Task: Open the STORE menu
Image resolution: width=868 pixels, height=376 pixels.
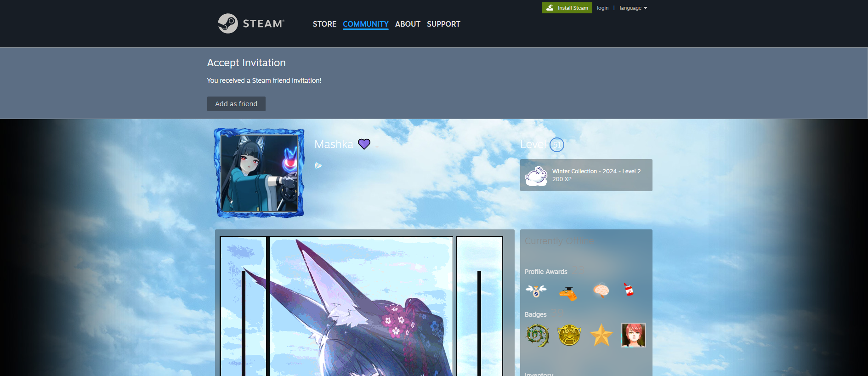Action: click(x=324, y=24)
